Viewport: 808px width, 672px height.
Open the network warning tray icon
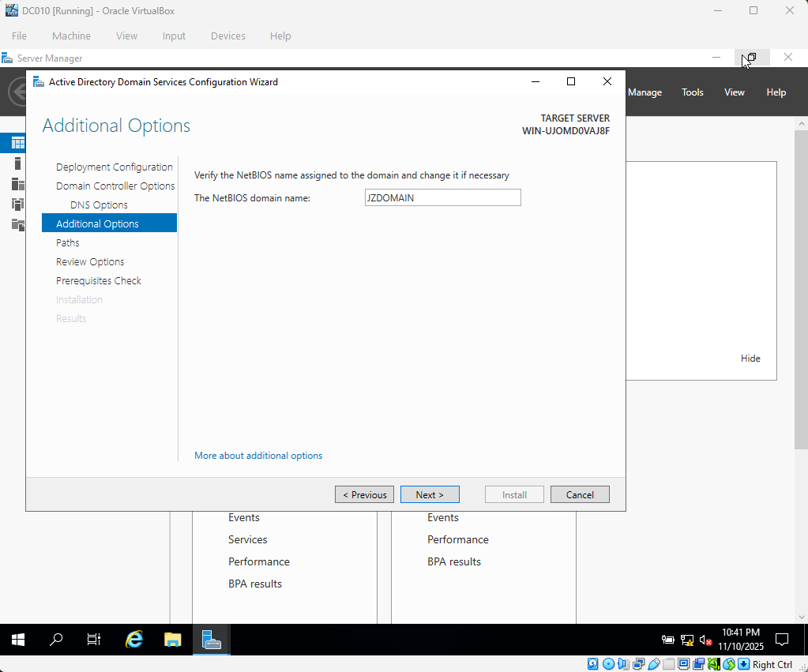pos(687,640)
